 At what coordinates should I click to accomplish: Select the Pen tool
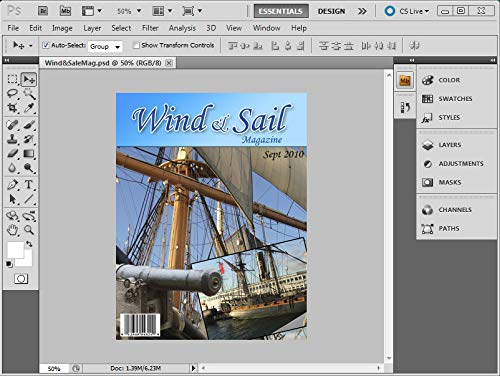point(12,184)
